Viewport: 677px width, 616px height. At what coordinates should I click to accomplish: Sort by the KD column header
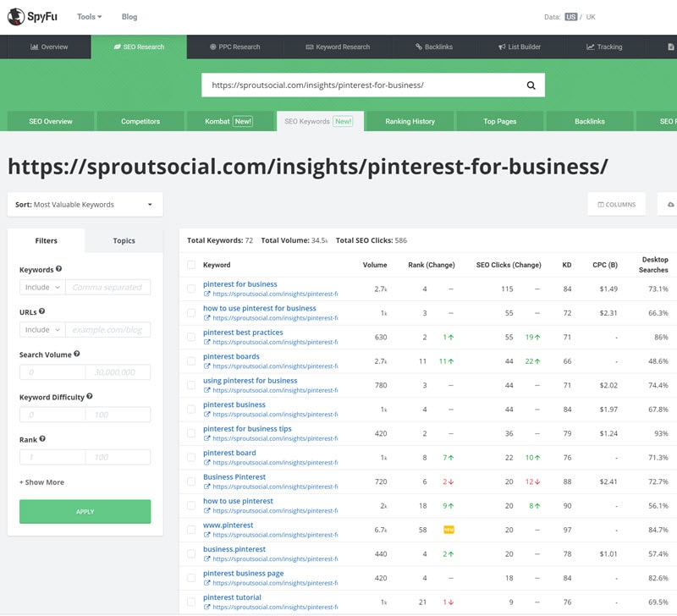(567, 265)
